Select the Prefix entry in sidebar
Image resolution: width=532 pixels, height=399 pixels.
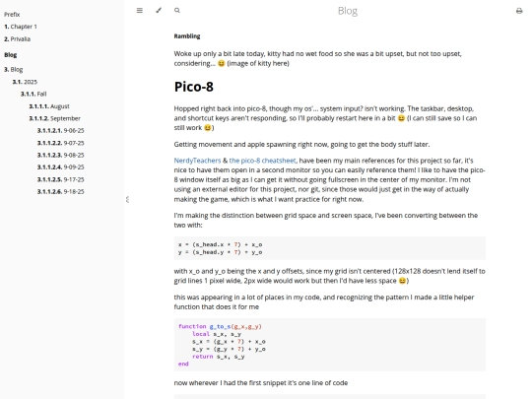tap(12, 14)
